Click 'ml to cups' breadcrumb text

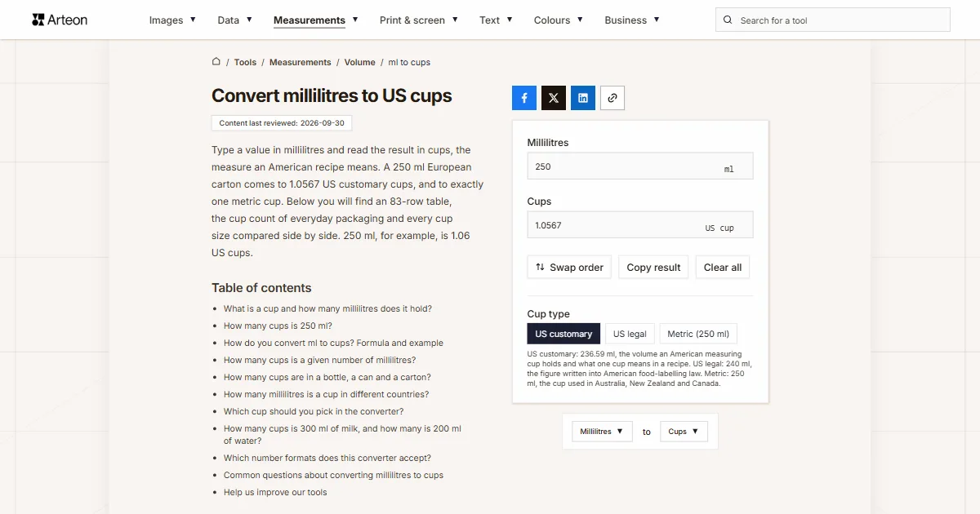[x=409, y=62]
